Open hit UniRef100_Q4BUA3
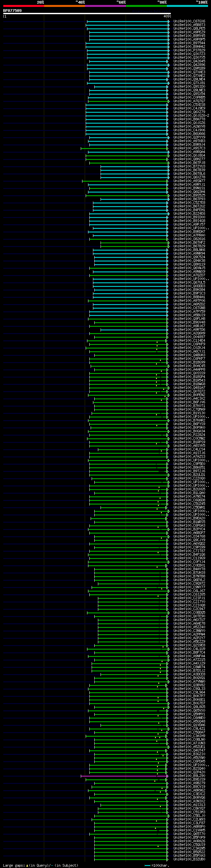 point(189,355)
